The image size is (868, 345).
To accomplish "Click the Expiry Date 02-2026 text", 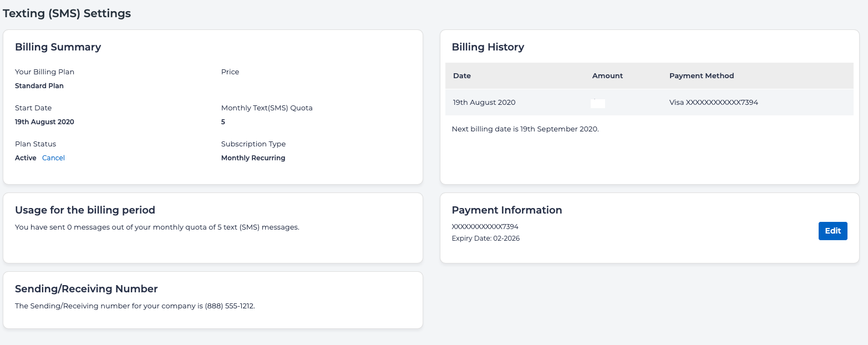I will click(x=486, y=239).
